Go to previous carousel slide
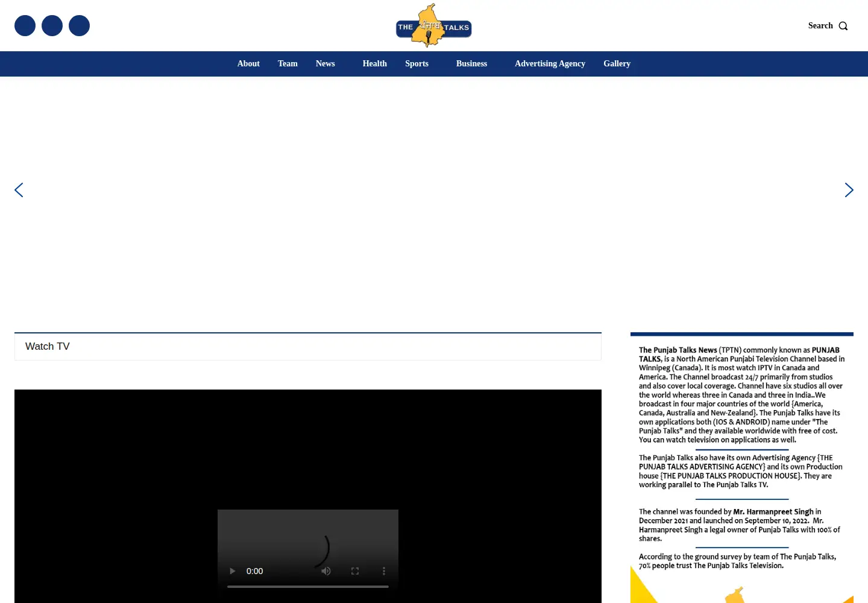 (19, 190)
